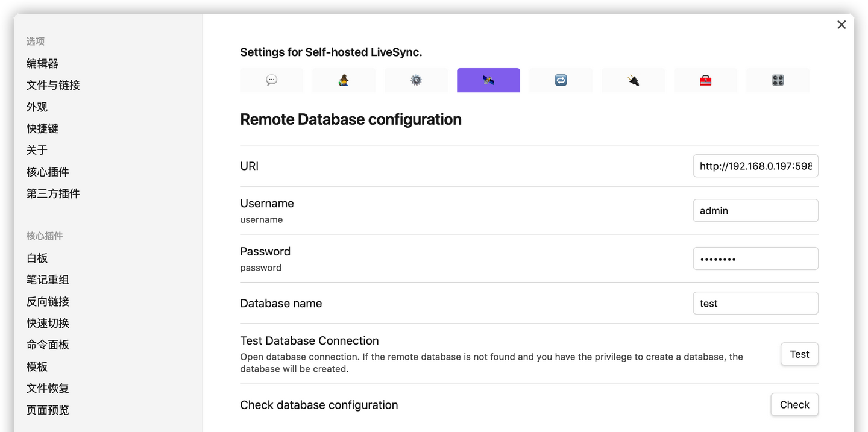
Task: Select 第三方插件 in the sidebar
Action: pos(53,194)
